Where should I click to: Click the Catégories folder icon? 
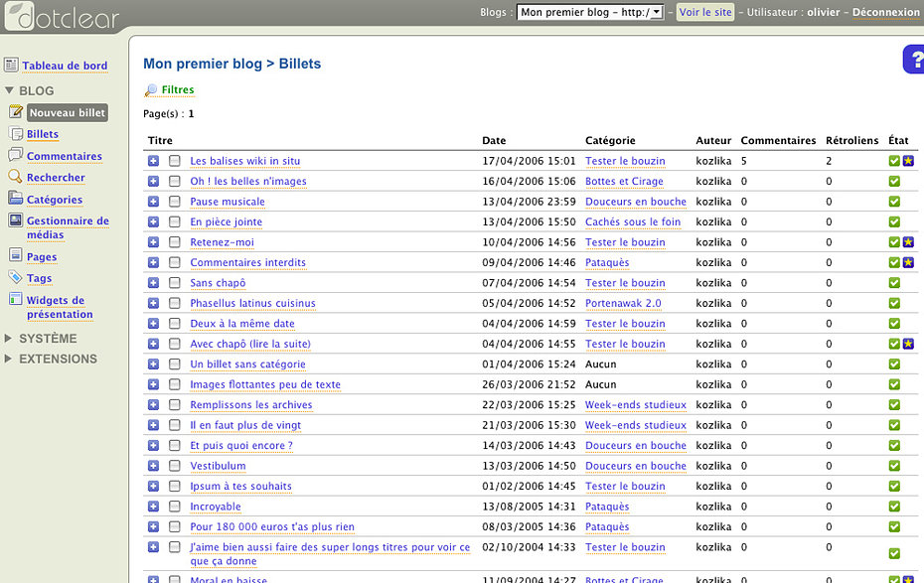14,199
